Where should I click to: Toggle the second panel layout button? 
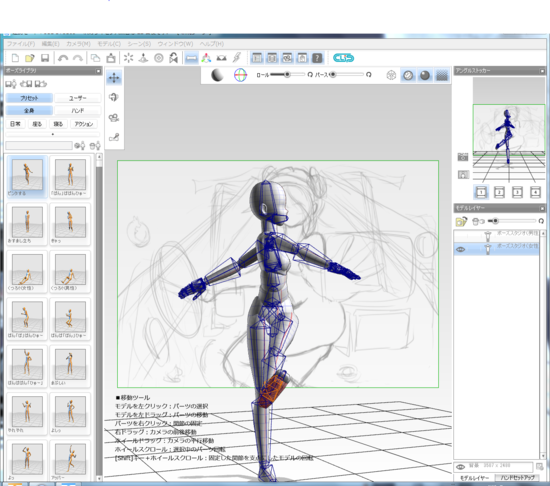[x=272, y=58]
